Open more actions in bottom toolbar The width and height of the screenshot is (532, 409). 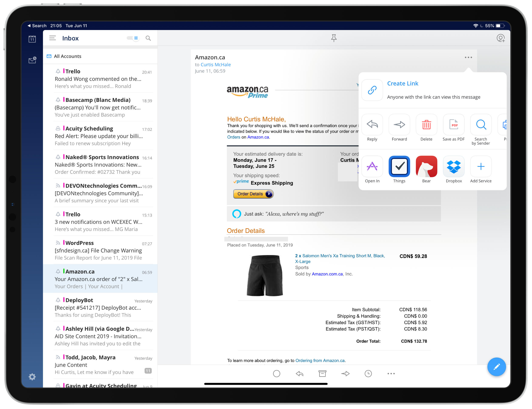point(391,373)
